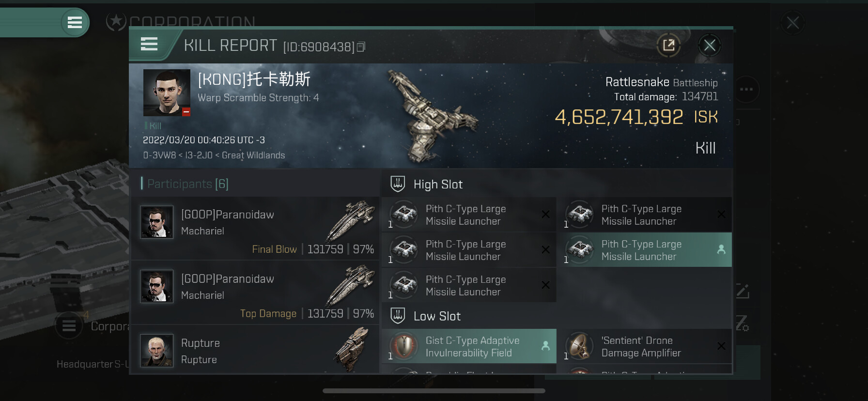Select the Top Damage Paranoidaw participant
The width and height of the screenshot is (868, 401).
(x=255, y=293)
